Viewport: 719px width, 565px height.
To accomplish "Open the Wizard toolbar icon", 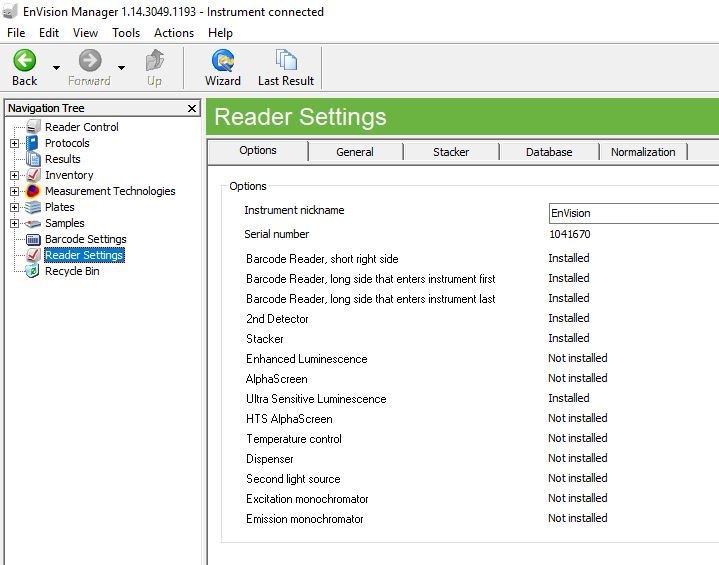I will [222, 61].
